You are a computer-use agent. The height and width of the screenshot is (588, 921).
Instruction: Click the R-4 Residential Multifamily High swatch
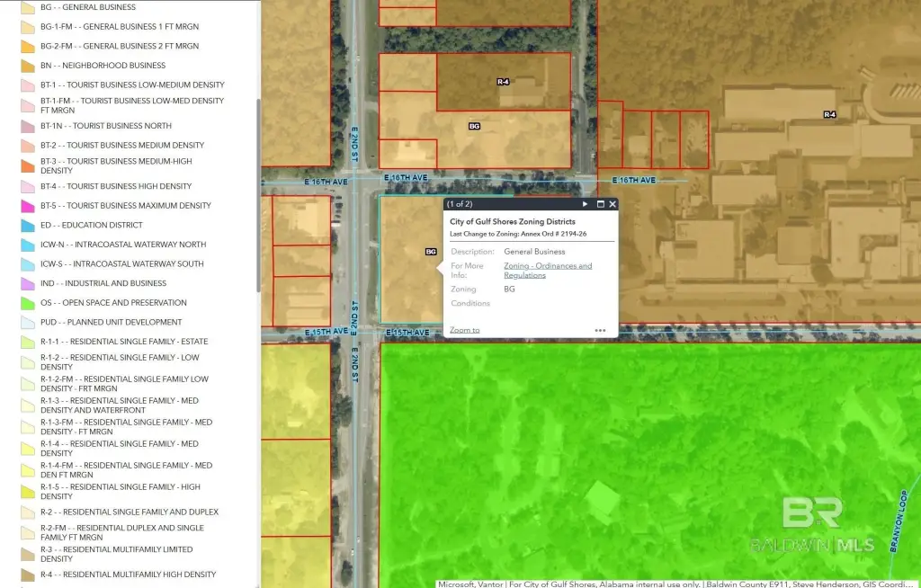pyautogui.click(x=26, y=575)
